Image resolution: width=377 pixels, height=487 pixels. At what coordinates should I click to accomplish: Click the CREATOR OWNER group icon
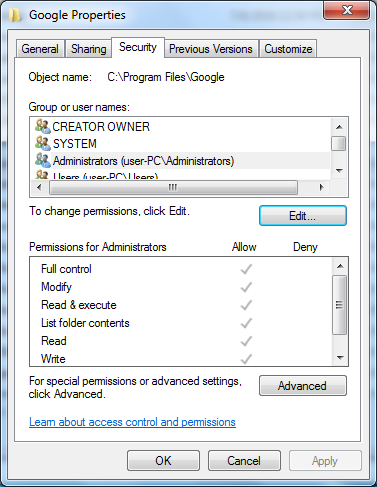coord(43,126)
